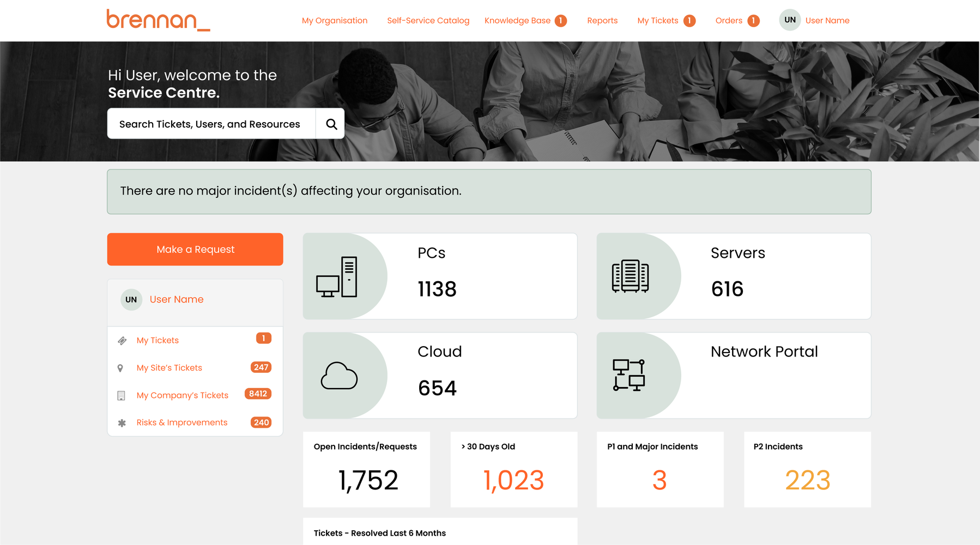Go to Self-Service Catalog
The width and height of the screenshot is (980, 545).
click(428, 21)
